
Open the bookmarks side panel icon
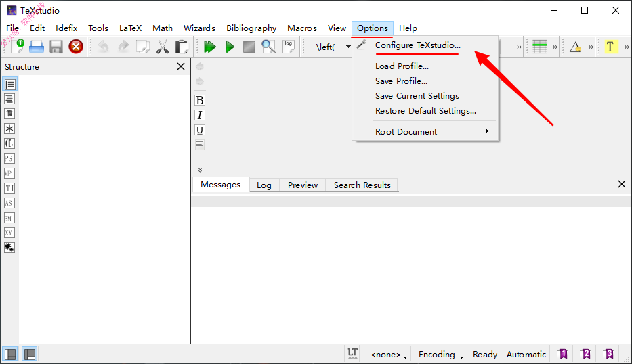coord(9,114)
